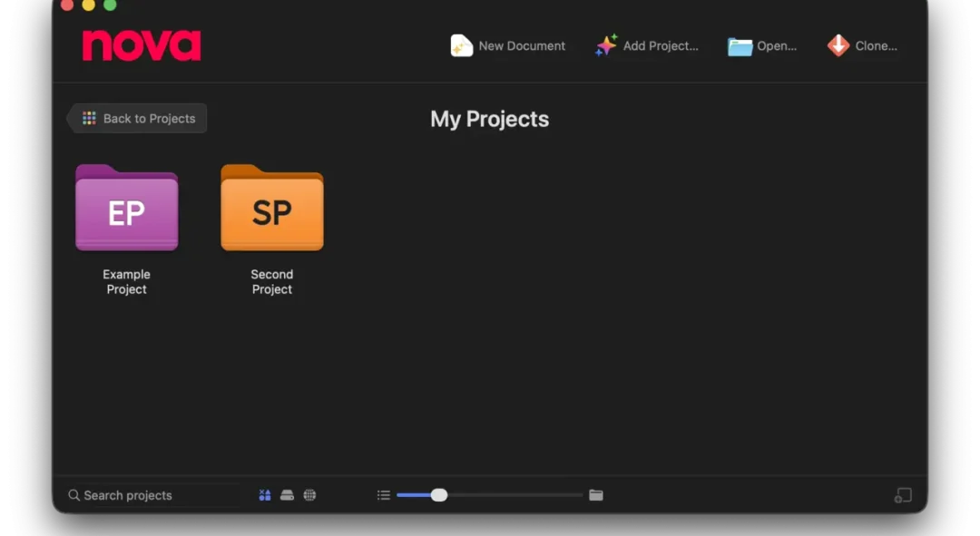This screenshot has width=980, height=536.
Task: Click the Nova logo
Action: (142, 45)
